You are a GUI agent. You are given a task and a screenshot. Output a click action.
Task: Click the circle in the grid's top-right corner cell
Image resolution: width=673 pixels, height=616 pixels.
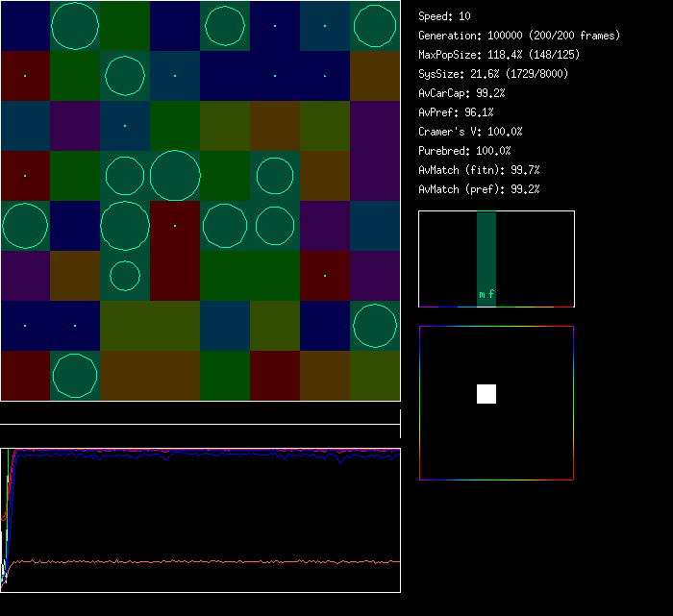[375, 26]
